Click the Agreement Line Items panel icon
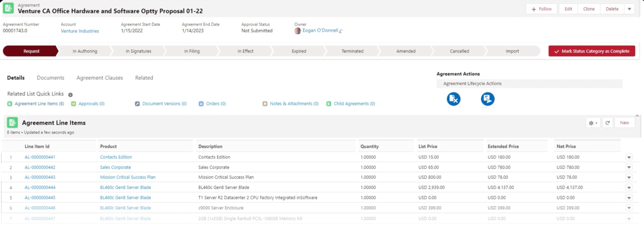644x231 pixels. [x=12, y=123]
